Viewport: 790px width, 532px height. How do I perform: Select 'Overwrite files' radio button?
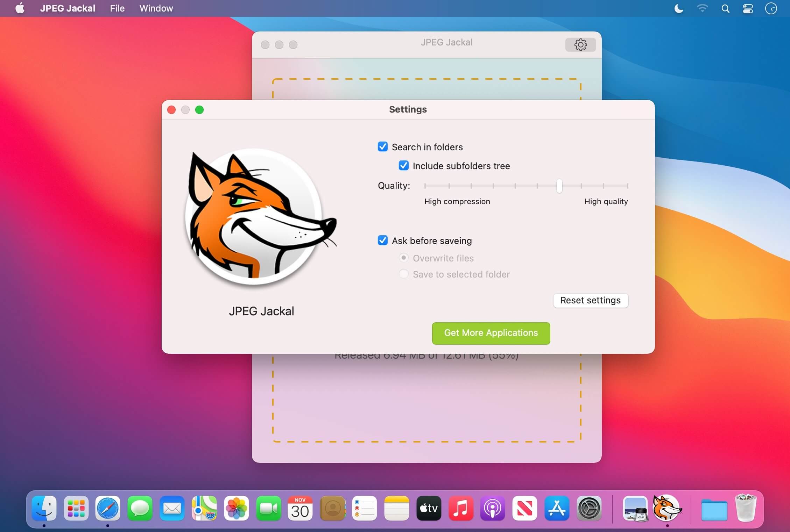(404, 258)
